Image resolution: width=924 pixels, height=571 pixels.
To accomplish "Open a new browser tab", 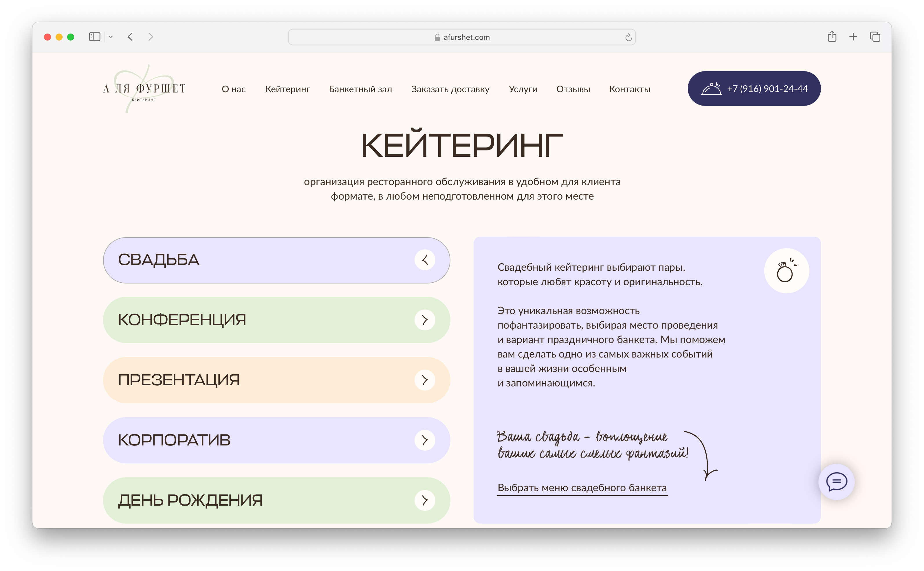I will [x=853, y=37].
